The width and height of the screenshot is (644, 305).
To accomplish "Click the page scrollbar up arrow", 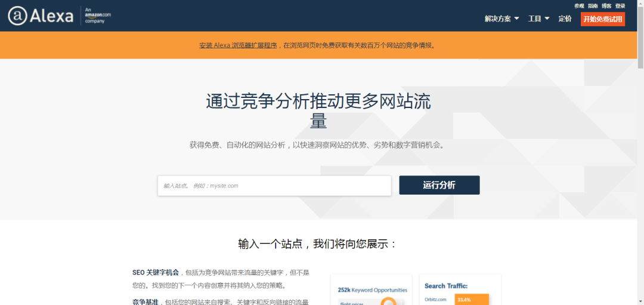I will point(640,4).
